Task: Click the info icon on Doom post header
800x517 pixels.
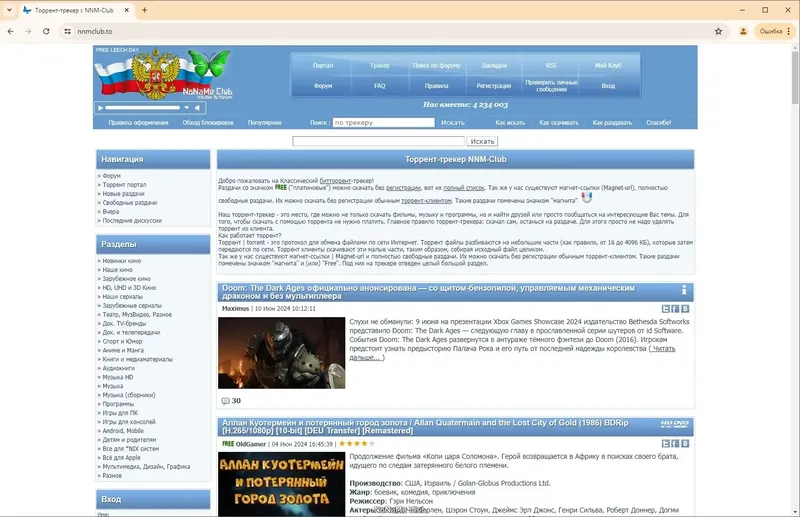Action: (684, 290)
